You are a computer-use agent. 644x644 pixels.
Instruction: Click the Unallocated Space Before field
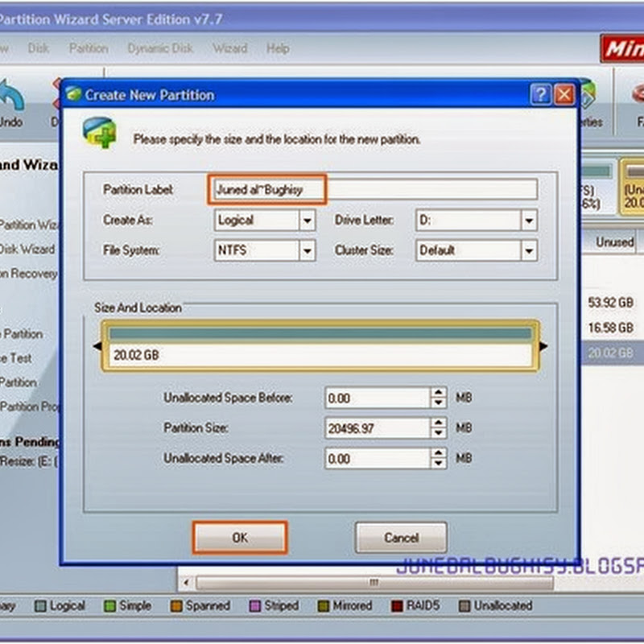[377, 398]
